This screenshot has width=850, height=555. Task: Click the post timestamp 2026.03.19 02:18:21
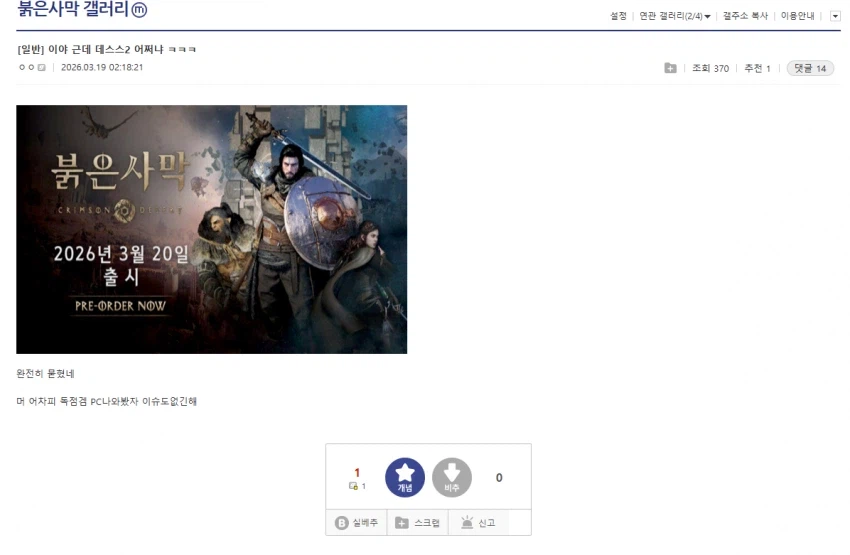pos(102,67)
